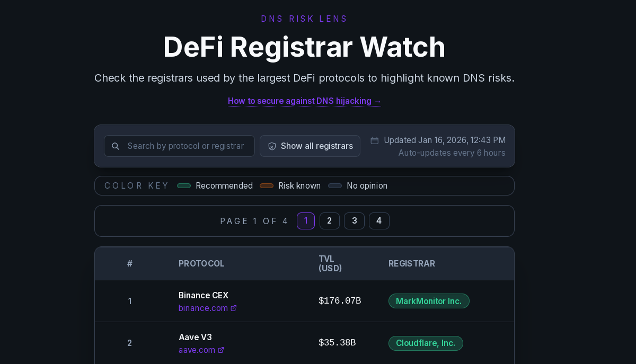Viewport: 636px width, 364px height.
Task: Go to page 2 of results
Action: coord(330,221)
